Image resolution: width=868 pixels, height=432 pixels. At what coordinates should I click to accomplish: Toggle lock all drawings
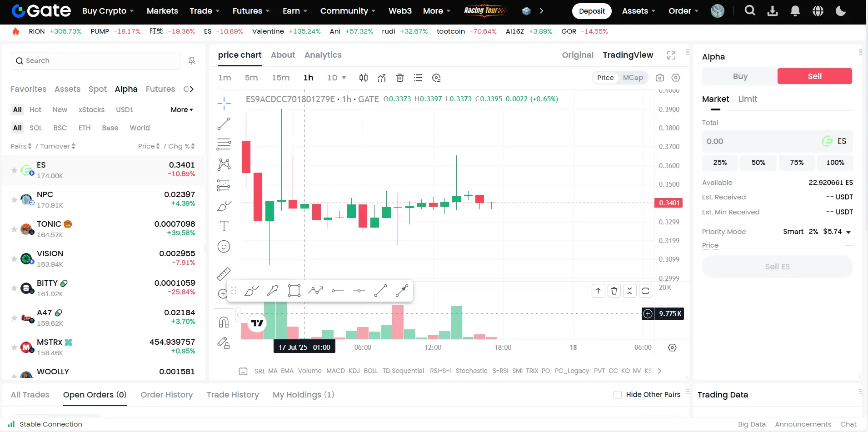(224, 343)
